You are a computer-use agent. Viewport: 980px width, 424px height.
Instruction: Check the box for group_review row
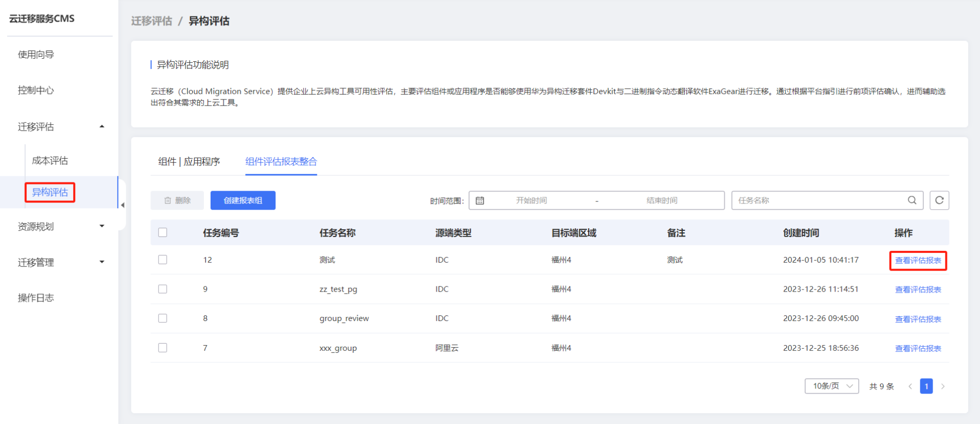[x=163, y=318]
